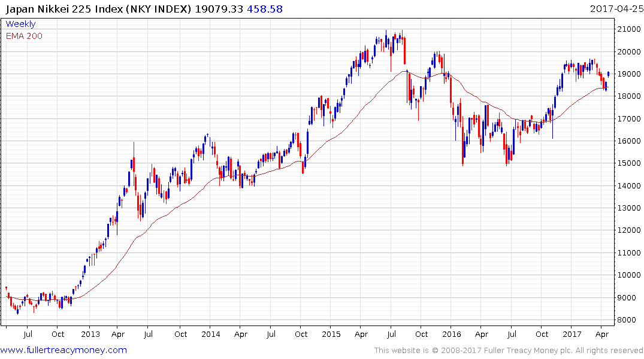Click the 13000 price axis label
Screen dimensions: 644x359
pyautogui.click(x=629, y=208)
